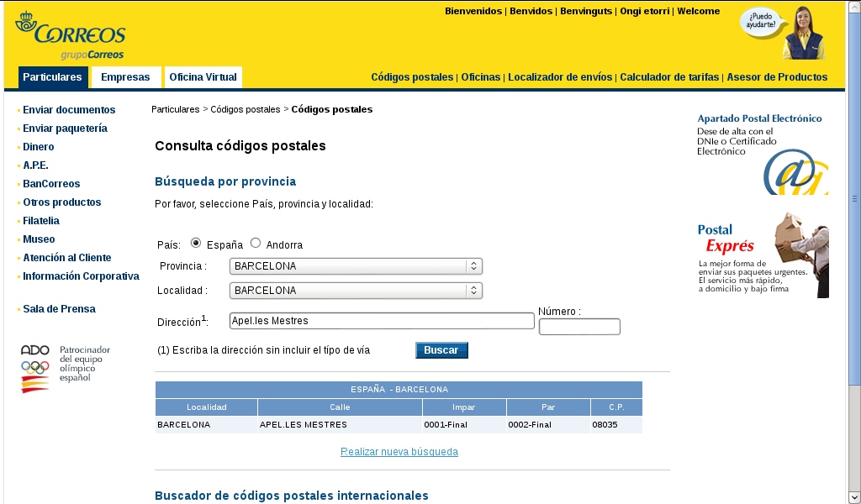Click inside the Dirección text field

pyautogui.click(x=382, y=321)
